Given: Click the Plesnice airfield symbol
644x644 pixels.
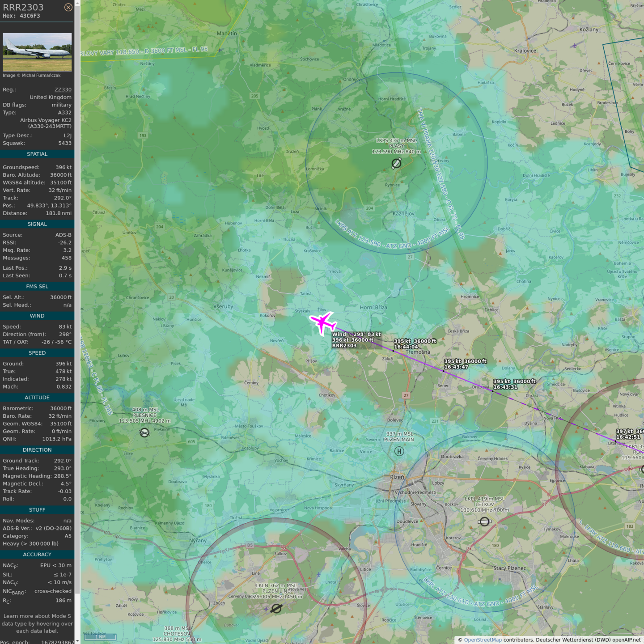Looking at the screenshot, I should [x=144, y=432].
